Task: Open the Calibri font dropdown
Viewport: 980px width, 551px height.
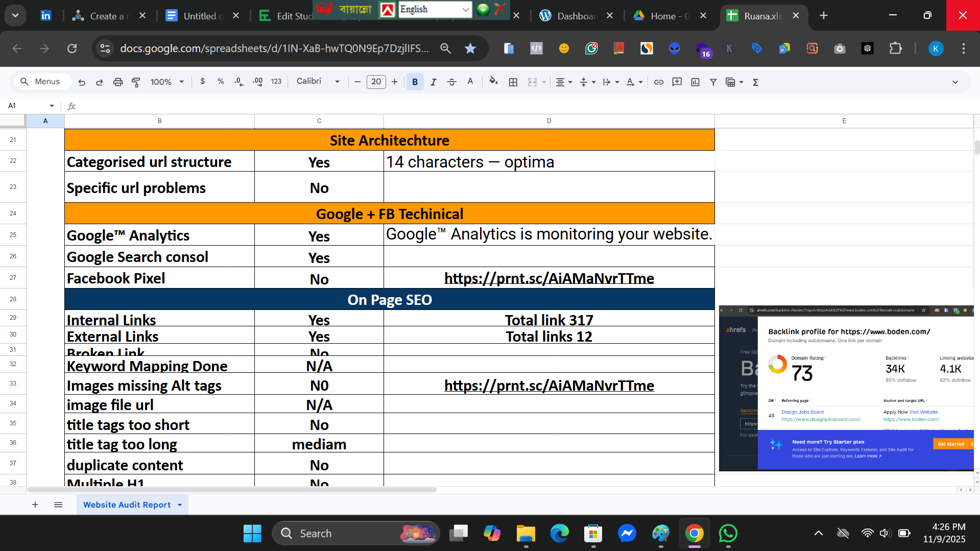Action: [x=317, y=81]
